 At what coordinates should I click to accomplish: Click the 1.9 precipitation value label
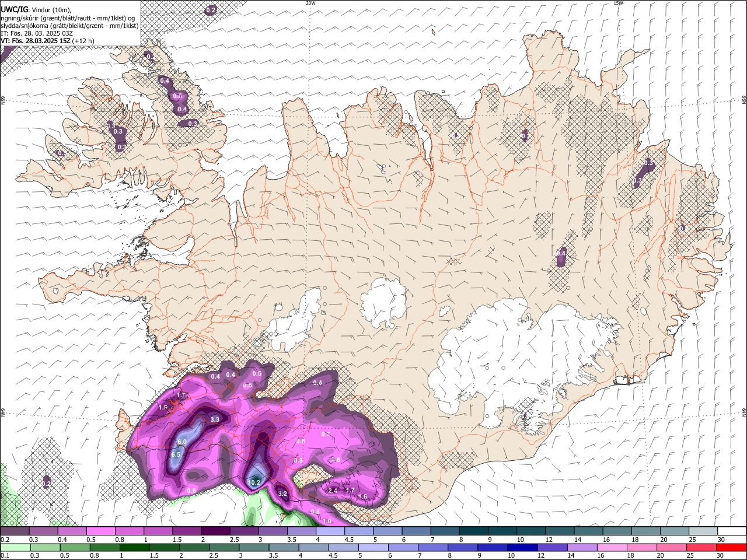click(163, 407)
